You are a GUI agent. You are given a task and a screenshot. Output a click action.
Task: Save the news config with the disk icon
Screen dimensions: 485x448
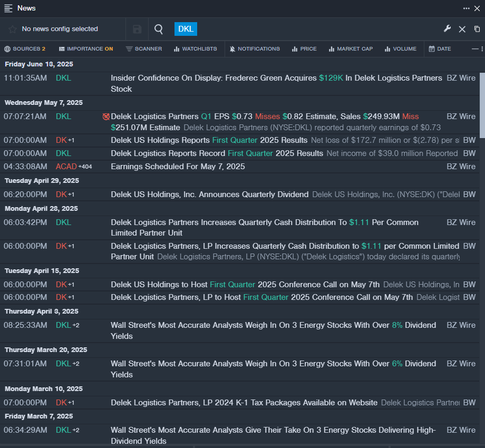pos(137,29)
